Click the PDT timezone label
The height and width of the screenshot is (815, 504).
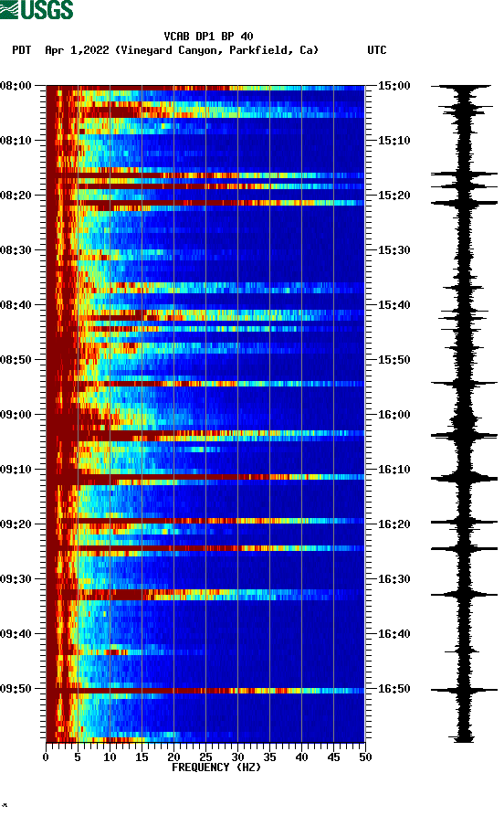21,50
